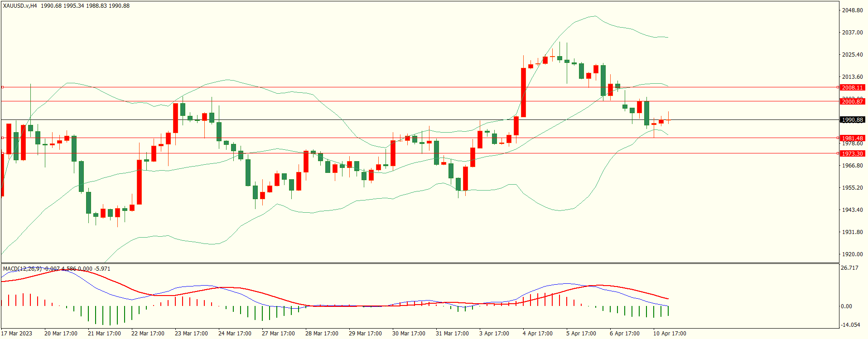Screen dimensions: 868x339
Task: Click the 1943.40 price scale label
Action: click(x=852, y=210)
